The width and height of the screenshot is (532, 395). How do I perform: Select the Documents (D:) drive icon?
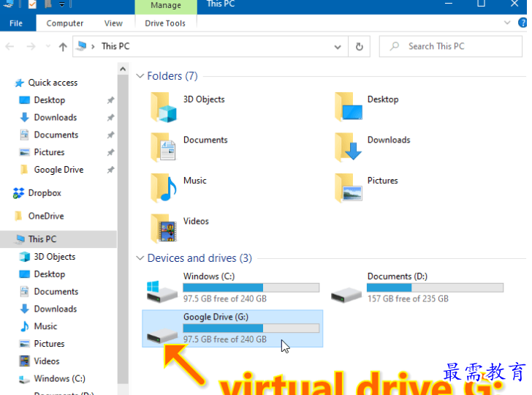(x=346, y=295)
